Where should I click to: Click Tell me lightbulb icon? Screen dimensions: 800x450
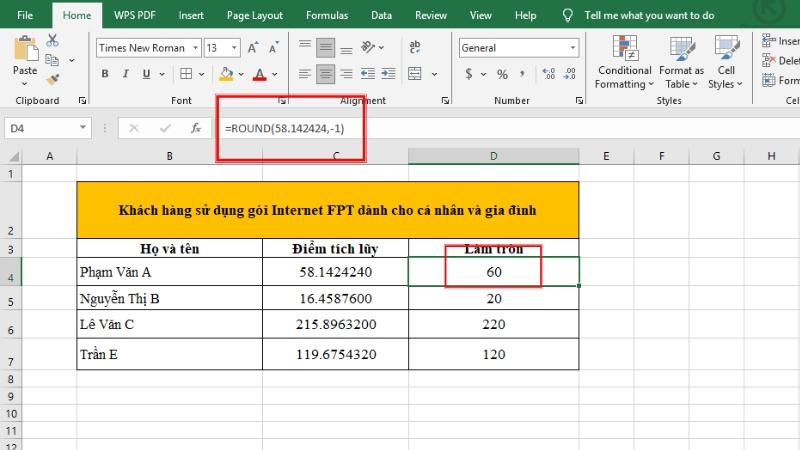567,15
